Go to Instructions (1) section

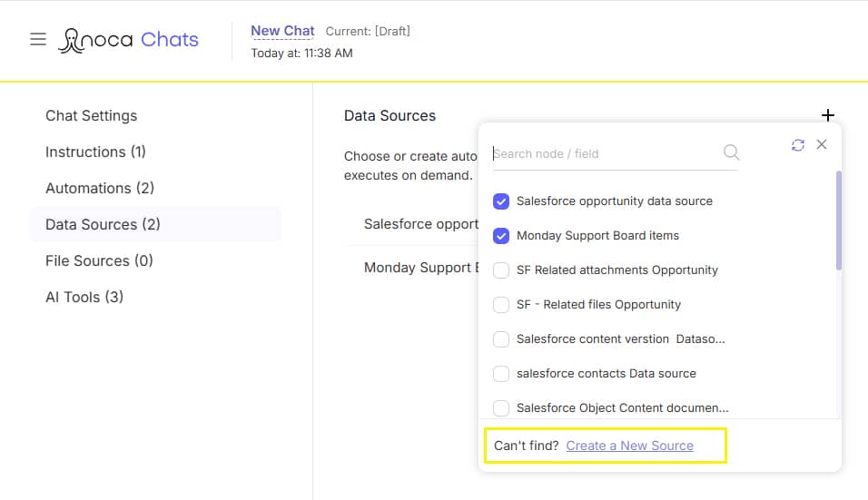coord(95,152)
